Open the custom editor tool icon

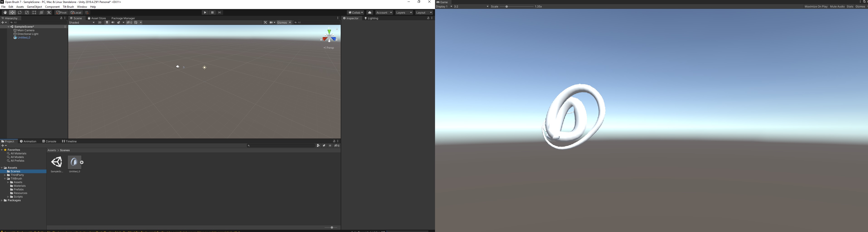[49, 12]
